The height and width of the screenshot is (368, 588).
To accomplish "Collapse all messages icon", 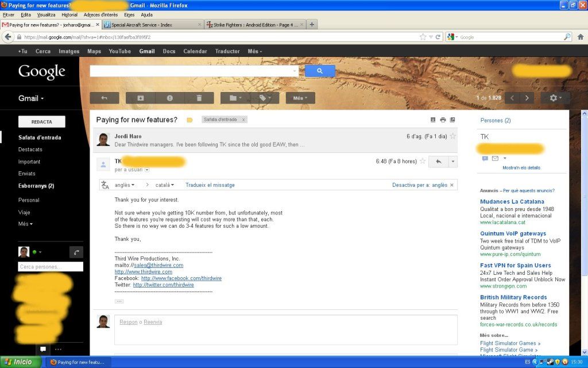I will (x=433, y=120).
